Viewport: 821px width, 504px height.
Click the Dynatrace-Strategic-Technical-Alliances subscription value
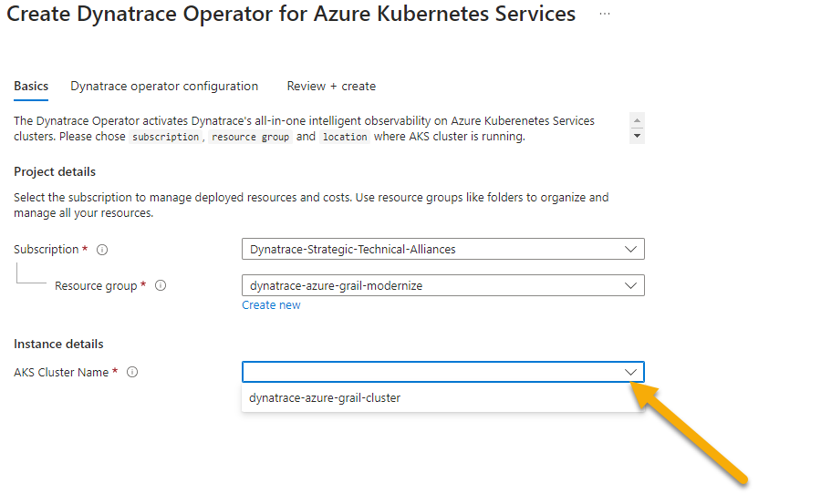353,250
